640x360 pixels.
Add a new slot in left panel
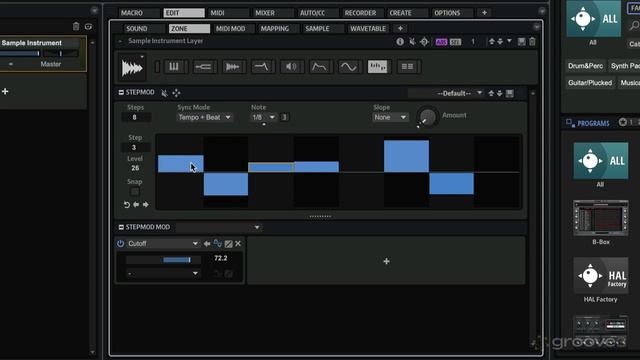click(x=5, y=91)
